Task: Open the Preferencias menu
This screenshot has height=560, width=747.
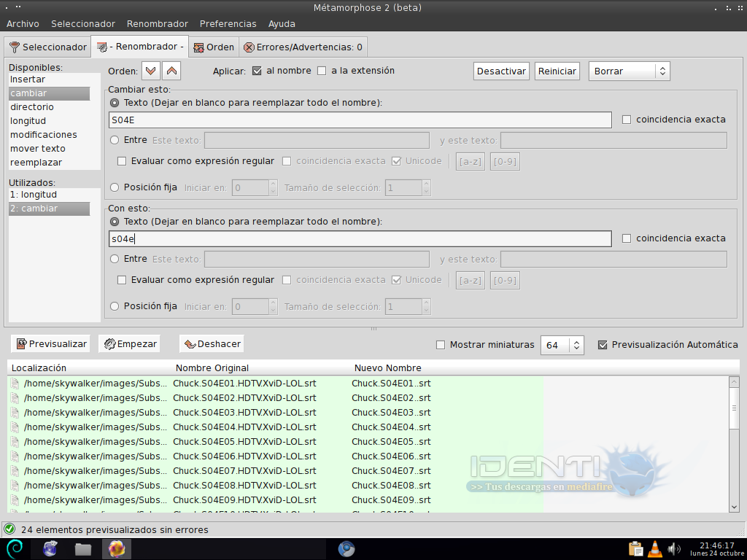Action: point(228,24)
